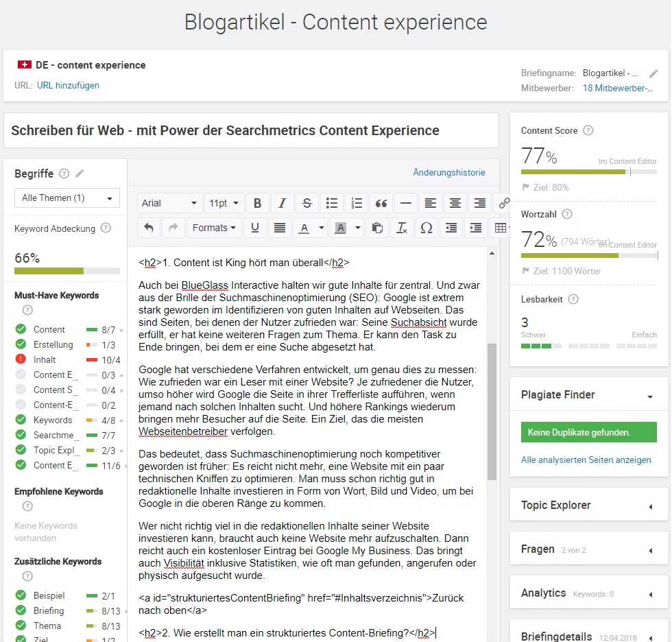Image resolution: width=672 pixels, height=642 pixels.
Task: Undo the last edit
Action: tap(149, 228)
